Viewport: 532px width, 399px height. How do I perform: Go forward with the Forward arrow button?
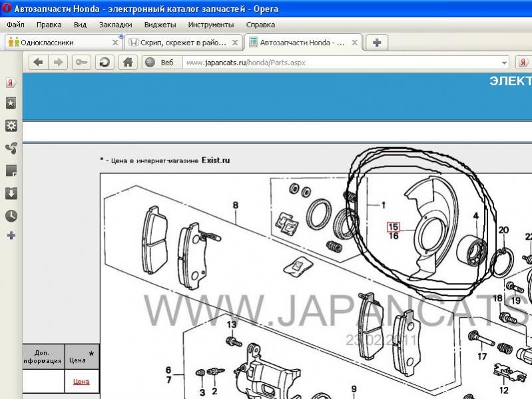[58, 63]
